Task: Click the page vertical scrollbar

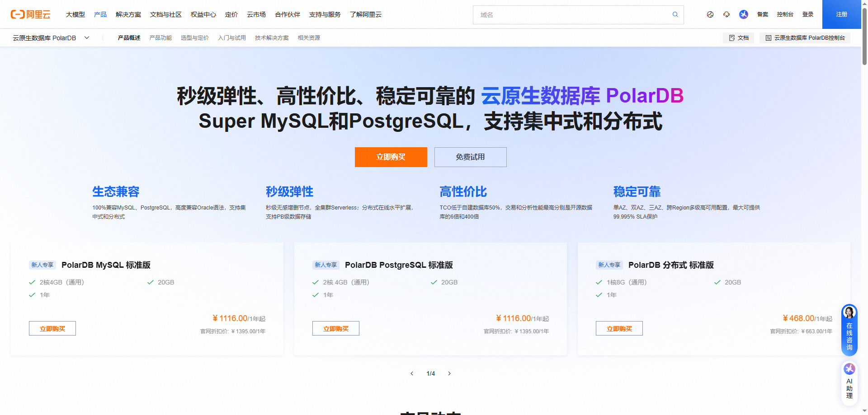Action: [864, 36]
